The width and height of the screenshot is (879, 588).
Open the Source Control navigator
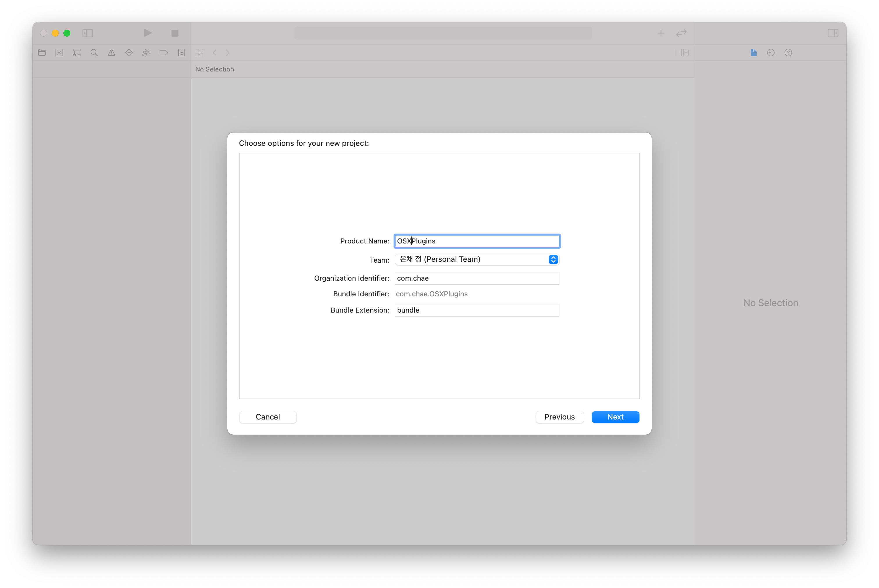pyautogui.click(x=59, y=53)
